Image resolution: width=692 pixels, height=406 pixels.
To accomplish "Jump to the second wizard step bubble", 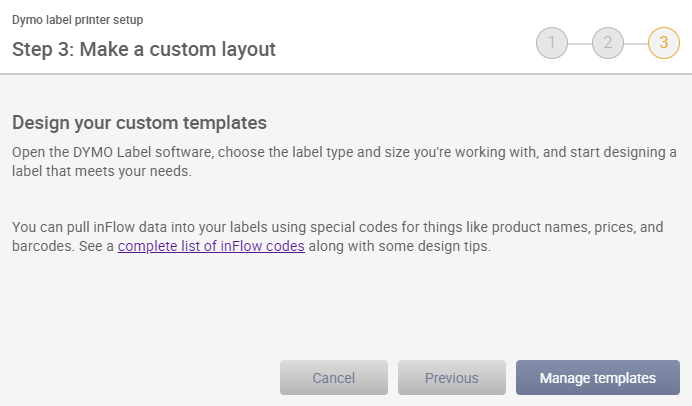I will point(608,43).
